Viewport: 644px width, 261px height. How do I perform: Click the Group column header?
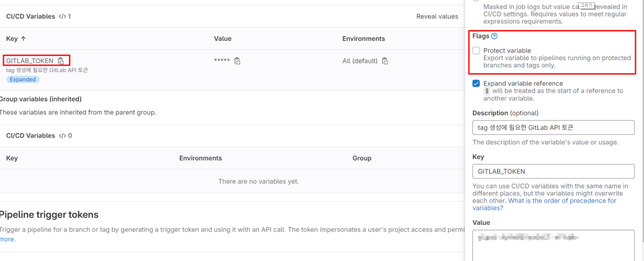(362, 158)
